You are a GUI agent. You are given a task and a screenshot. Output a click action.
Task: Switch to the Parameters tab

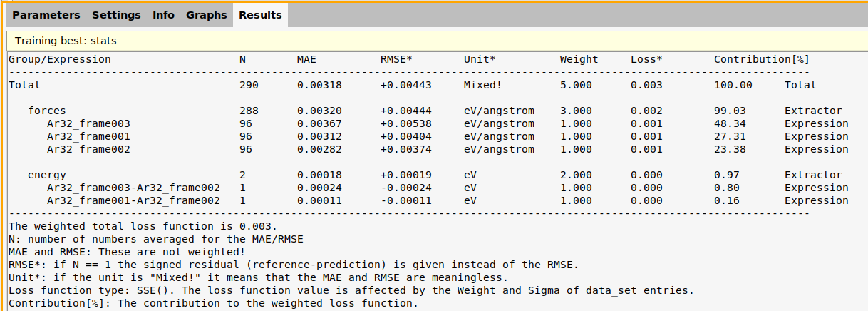coord(46,15)
